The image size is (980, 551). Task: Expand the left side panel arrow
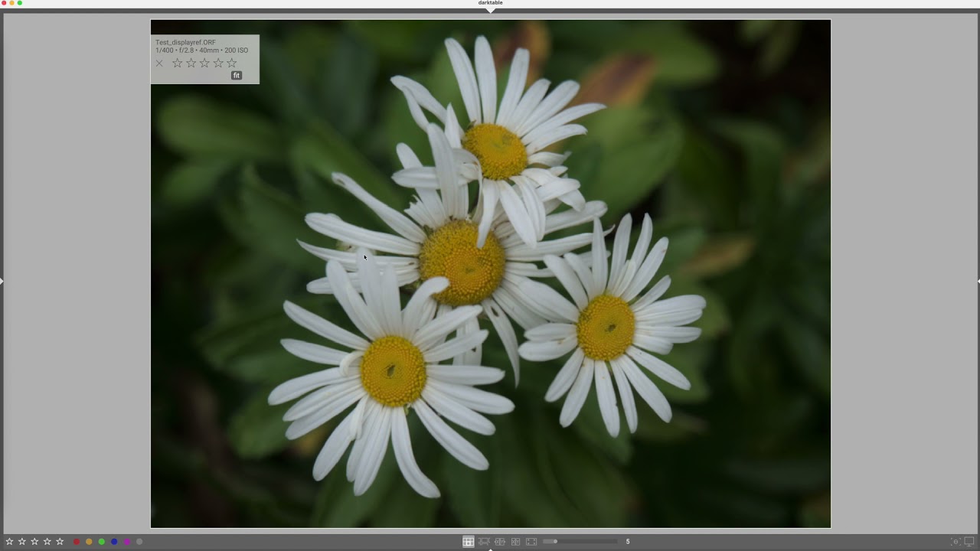coord(2,282)
